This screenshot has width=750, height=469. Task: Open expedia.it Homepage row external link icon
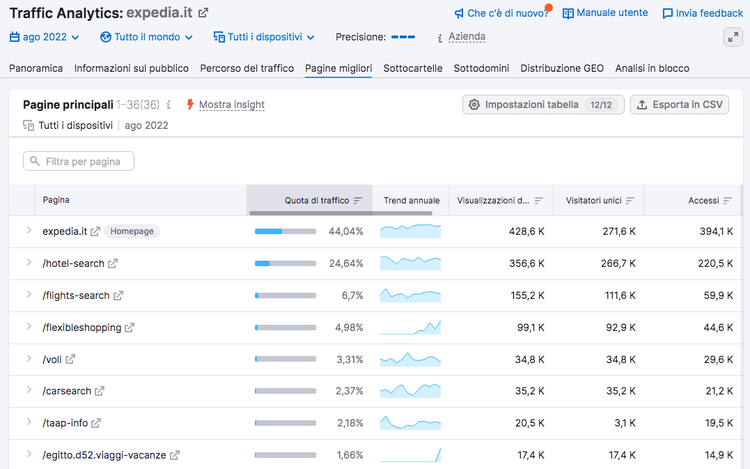coord(95,231)
